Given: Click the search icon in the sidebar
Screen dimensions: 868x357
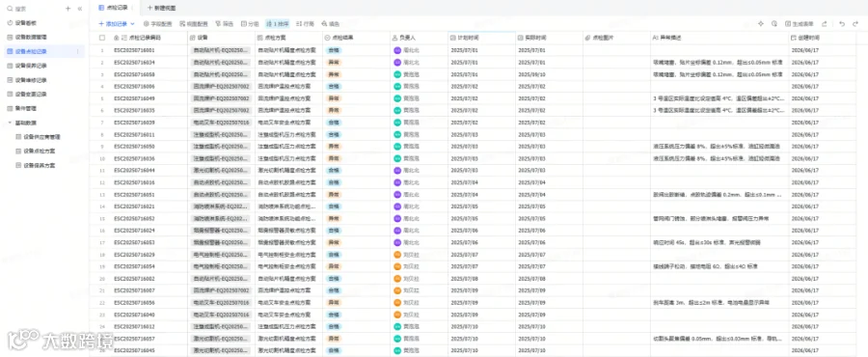Looking at the screenshot, I should point(10,9).
